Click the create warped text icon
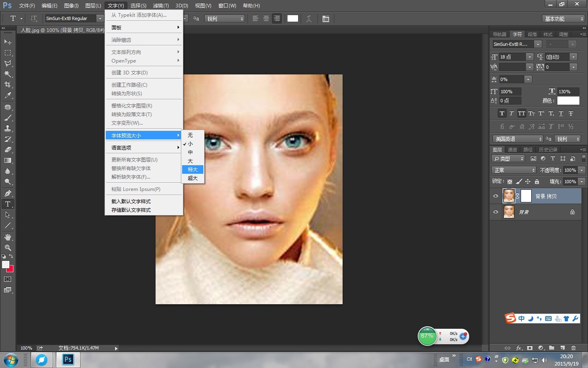 309,19
